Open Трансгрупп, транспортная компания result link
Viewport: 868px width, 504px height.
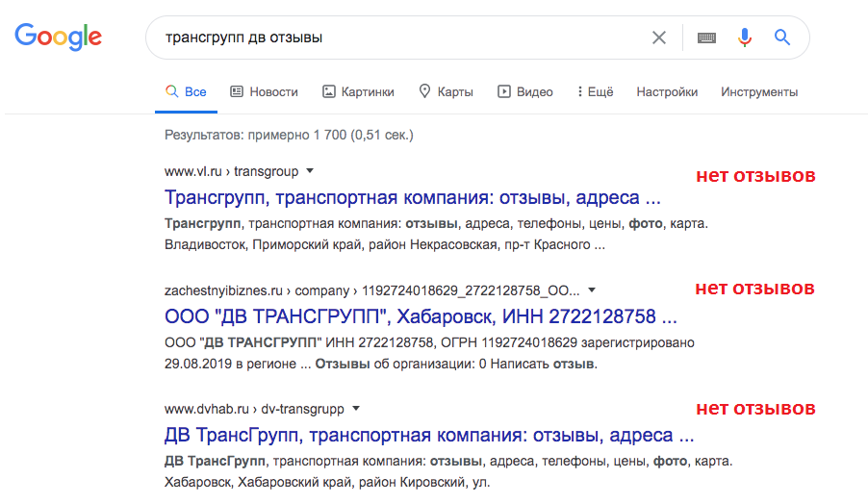(413, 197)
